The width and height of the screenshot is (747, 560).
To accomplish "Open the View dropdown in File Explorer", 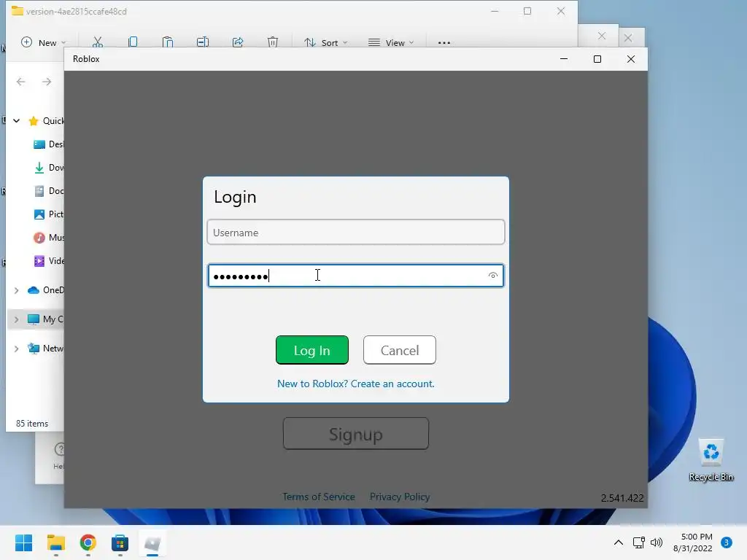I will [x=391, y=42].
